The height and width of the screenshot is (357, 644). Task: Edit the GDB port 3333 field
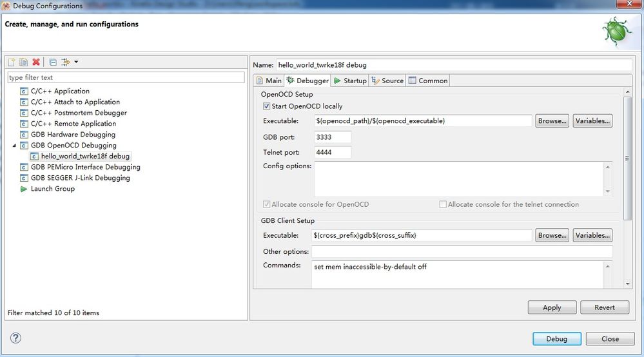tap(333, 137)
